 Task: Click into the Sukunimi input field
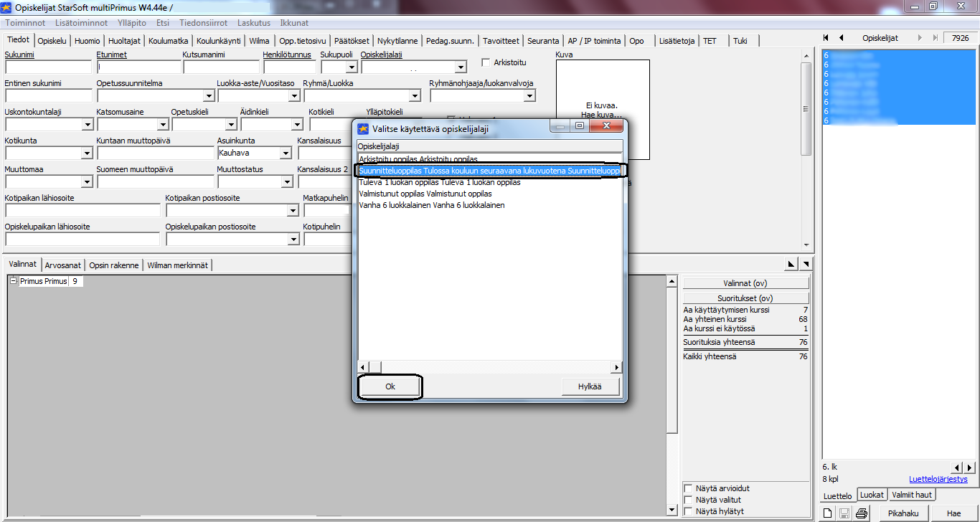pyautogui.click(x=48, y=67)
